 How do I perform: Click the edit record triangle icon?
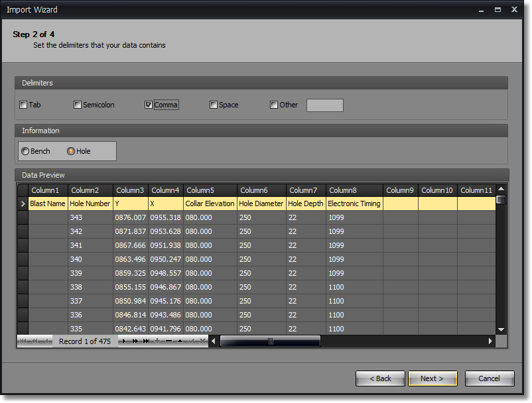click(x=180, y=341)
